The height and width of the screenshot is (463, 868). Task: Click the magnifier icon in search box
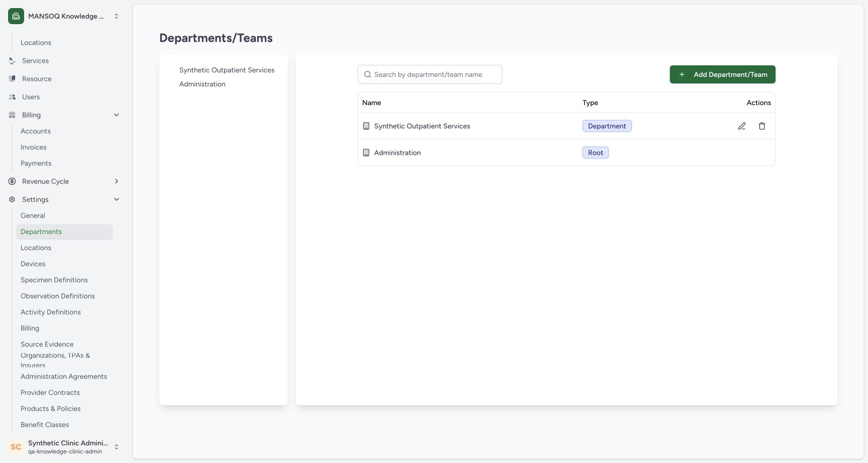pos(368,74)
